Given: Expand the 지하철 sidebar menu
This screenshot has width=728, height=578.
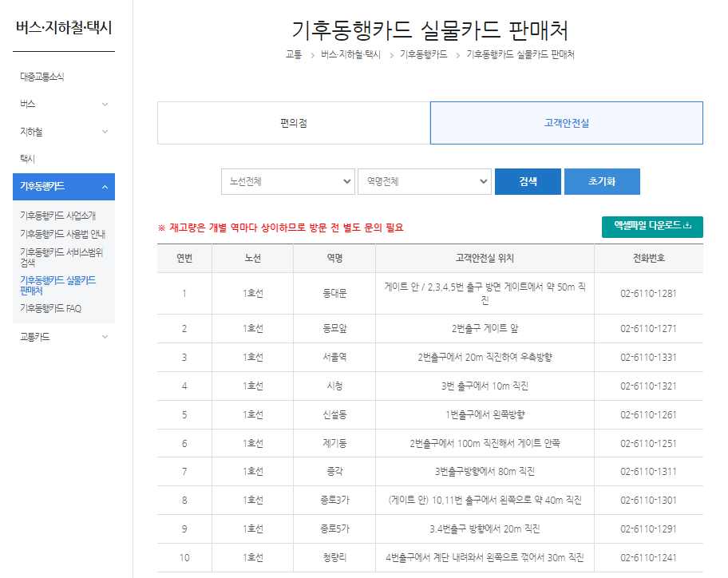Looking at the screenshot, I should [64, 132].
